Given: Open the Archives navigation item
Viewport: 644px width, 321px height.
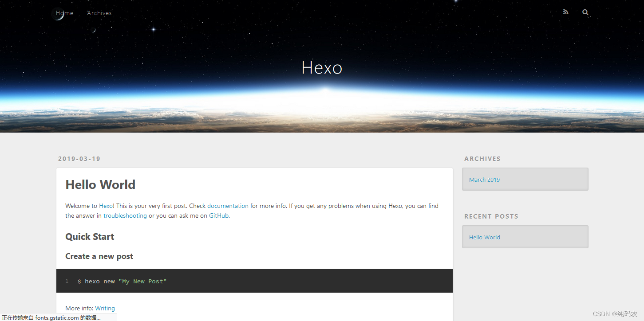Looking at the screenshot, I should 99,13.
